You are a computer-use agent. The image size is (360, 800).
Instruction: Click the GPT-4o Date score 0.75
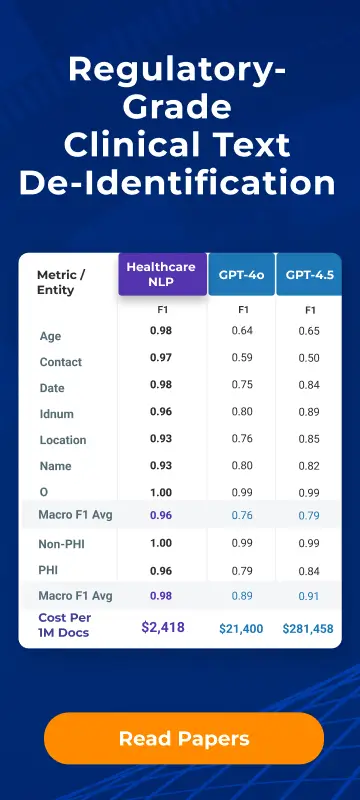[x=242, y=384]
